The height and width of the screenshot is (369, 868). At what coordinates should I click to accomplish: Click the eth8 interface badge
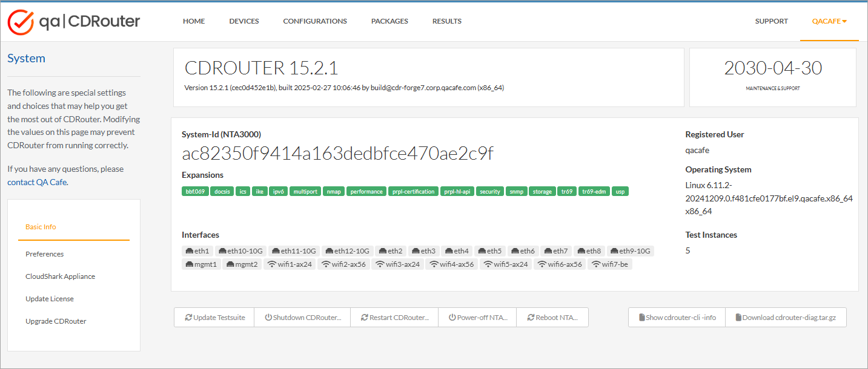589,250
